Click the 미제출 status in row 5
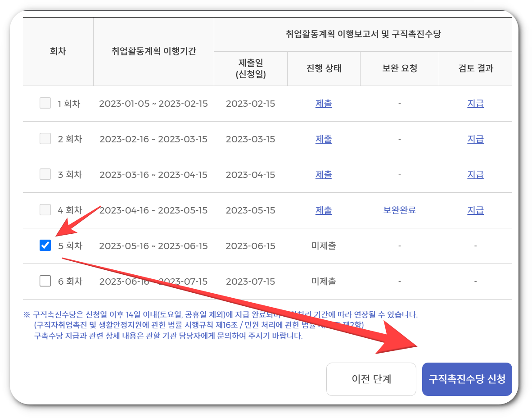532x418 pixels. click(324, 245)
